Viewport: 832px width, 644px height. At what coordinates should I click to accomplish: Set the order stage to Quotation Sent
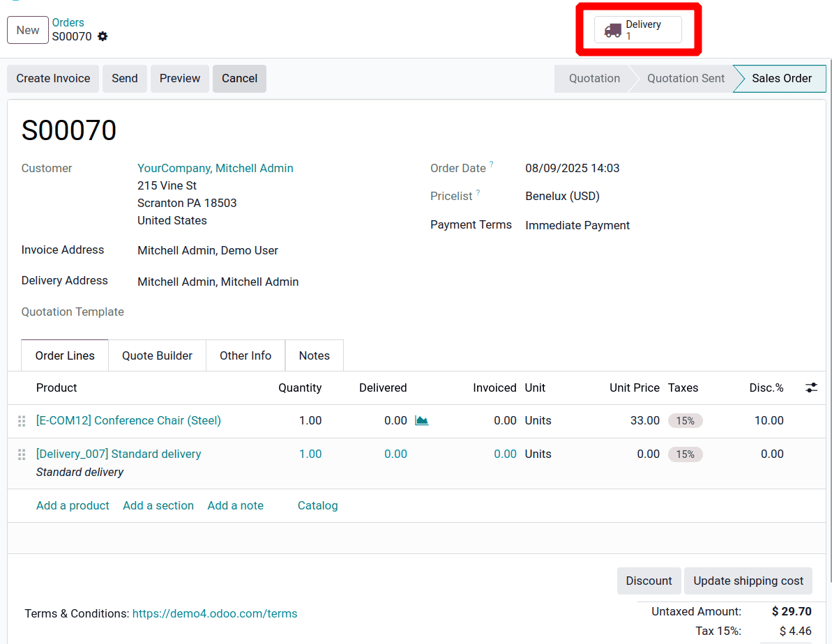pyautogui.click(x=686, y=78)
